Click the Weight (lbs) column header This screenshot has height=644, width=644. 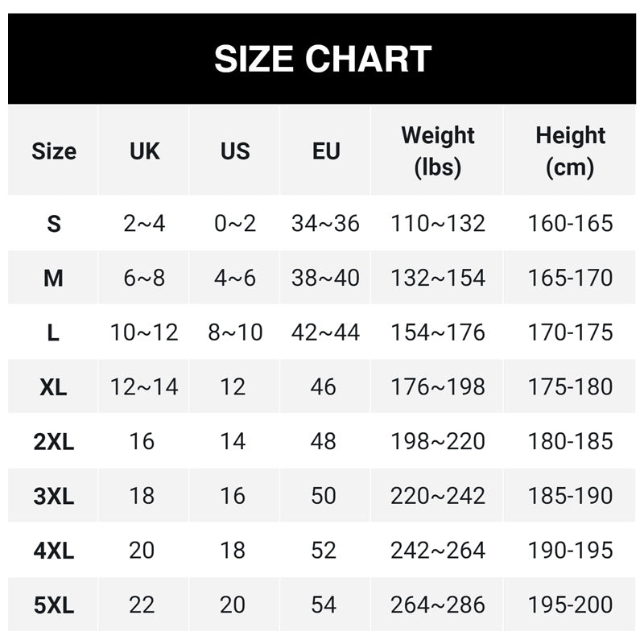[x=438, y=151]
